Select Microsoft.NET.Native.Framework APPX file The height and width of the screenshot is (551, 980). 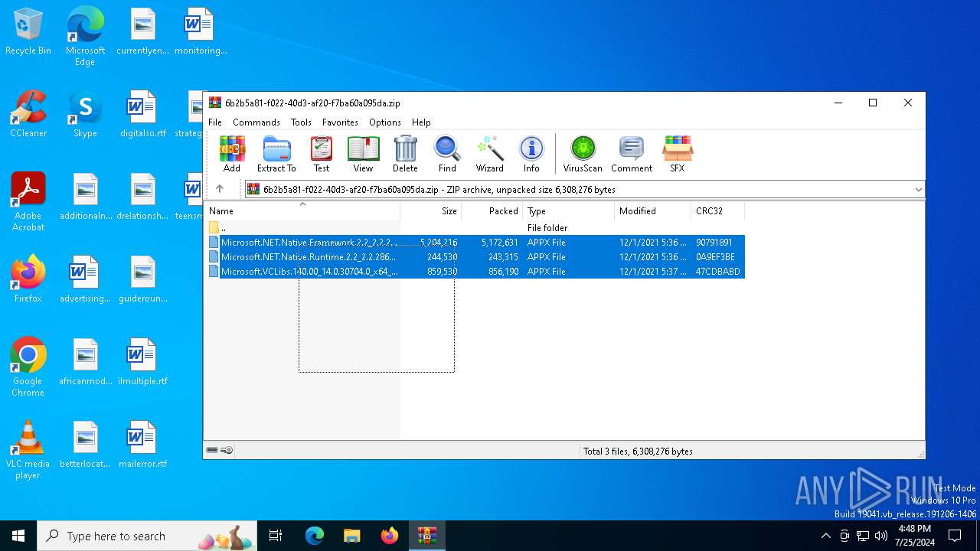475,243
